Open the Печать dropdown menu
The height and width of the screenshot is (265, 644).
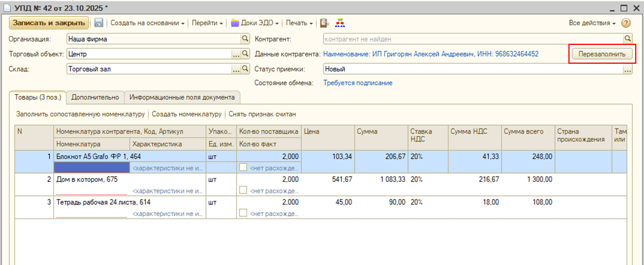(x=299, y=23)
